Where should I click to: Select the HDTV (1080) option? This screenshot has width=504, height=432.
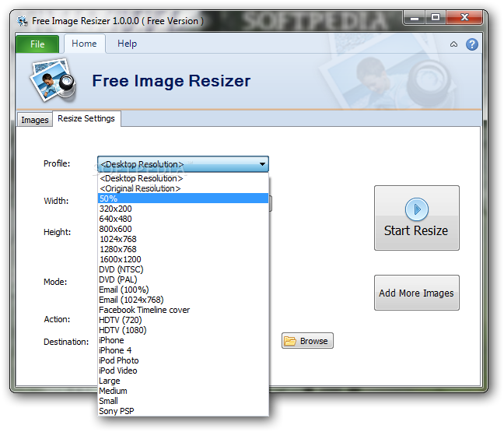183,330
